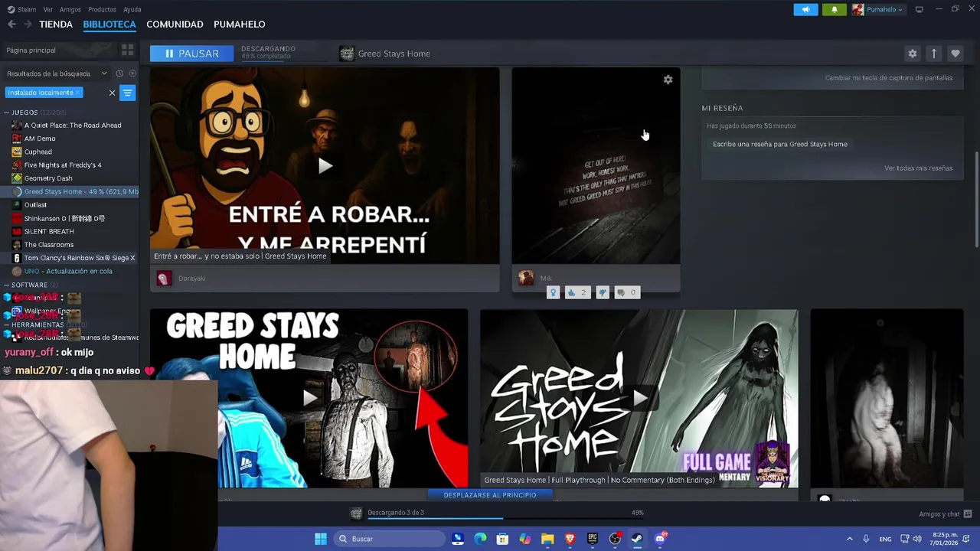
Task: Open Microsoft Edge from taskbar
Action: coord(480,539)
